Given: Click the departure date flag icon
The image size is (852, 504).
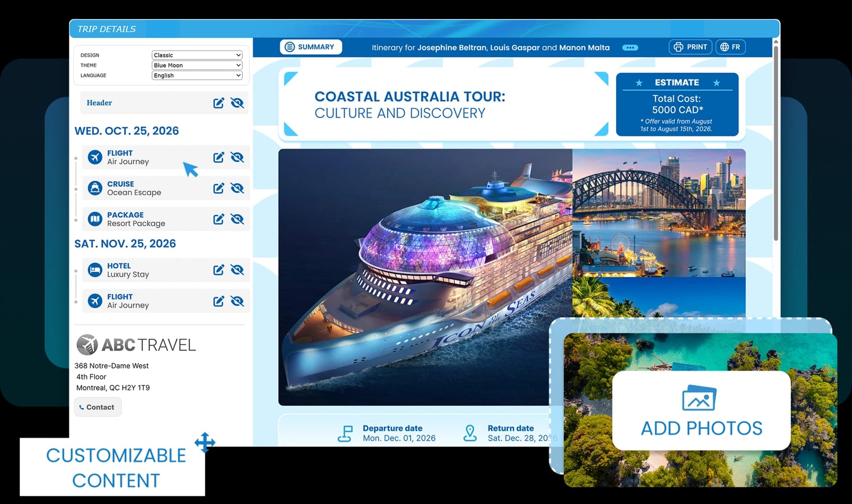Looking at the screenshot, I should pos(345,433).
